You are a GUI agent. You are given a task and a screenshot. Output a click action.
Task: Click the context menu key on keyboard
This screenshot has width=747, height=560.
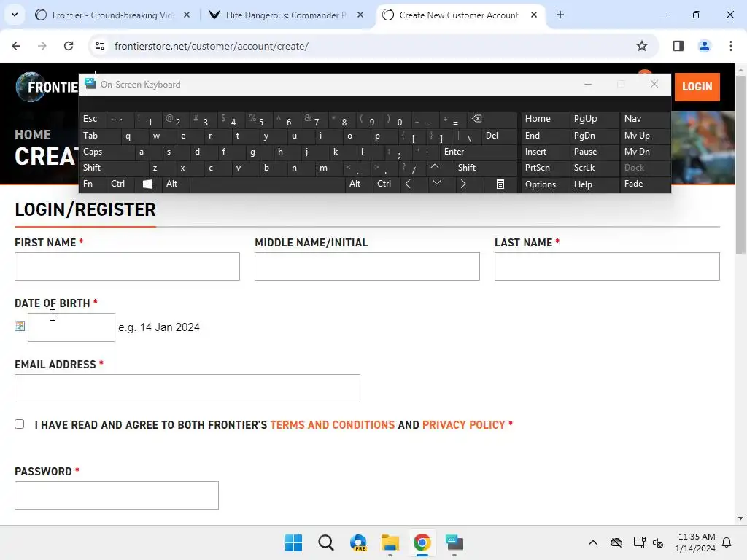pyautogui.click(x=500, y=184)
